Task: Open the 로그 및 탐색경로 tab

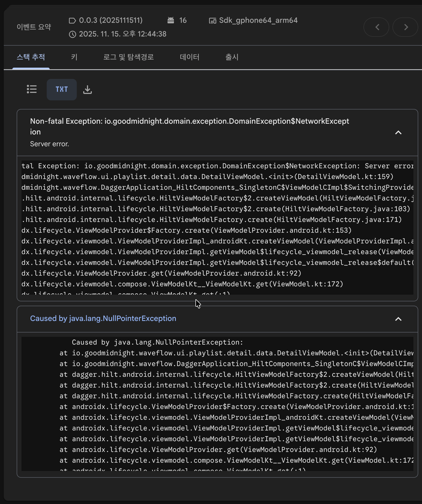Action: coord(129,57)
